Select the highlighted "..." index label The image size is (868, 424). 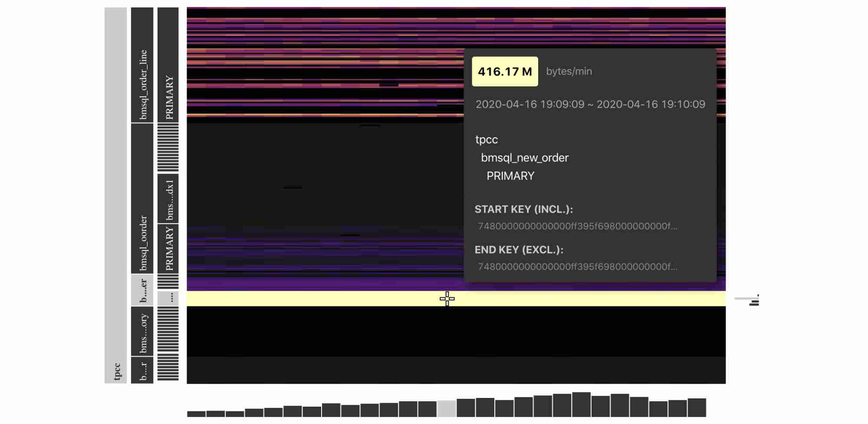pos(168,298)
